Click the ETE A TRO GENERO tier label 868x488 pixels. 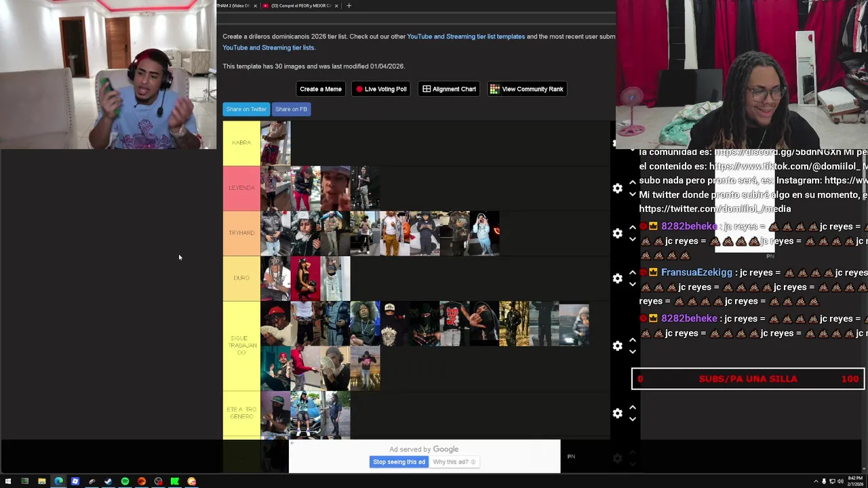point(241,413)
